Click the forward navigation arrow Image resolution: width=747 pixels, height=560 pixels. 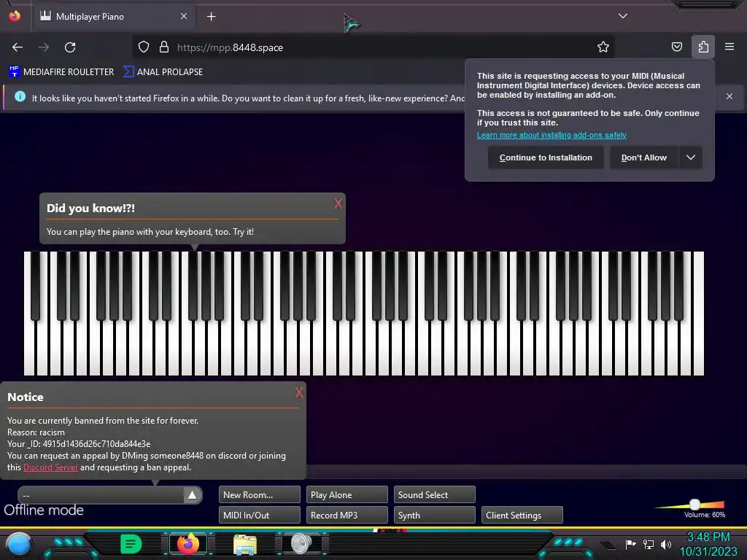44,47
